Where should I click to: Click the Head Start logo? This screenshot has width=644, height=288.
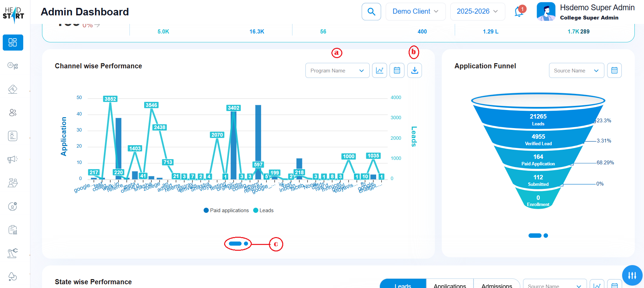(14, 14)
